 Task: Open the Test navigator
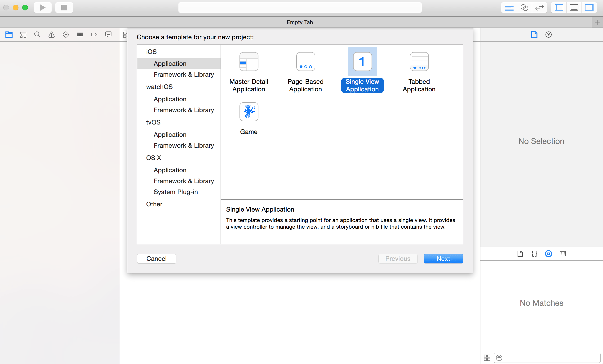(66, 35)
